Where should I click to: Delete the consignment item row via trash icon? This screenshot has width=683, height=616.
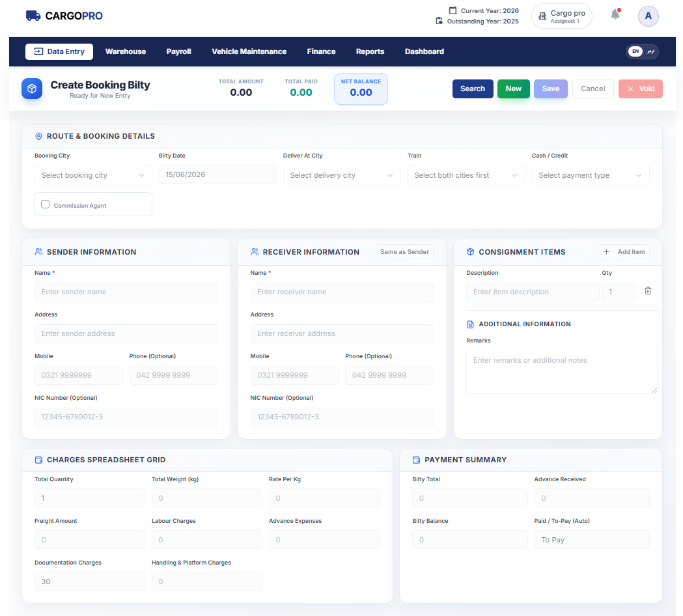click(648, 290)
